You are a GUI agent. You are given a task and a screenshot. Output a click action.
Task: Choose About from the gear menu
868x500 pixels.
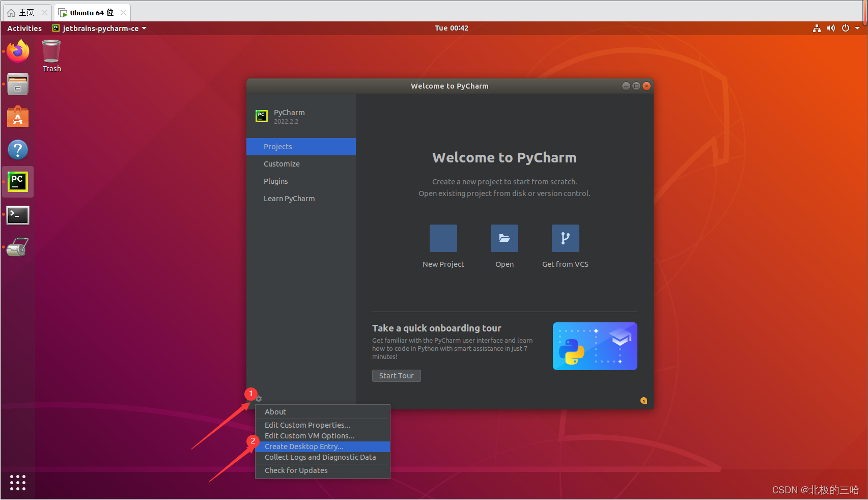pos(323,412)
